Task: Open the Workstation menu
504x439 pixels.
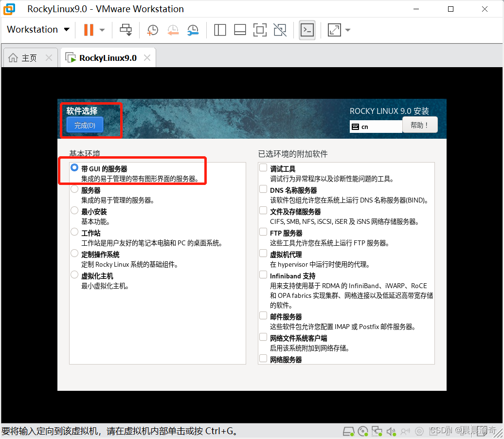Action: [38, 30]
